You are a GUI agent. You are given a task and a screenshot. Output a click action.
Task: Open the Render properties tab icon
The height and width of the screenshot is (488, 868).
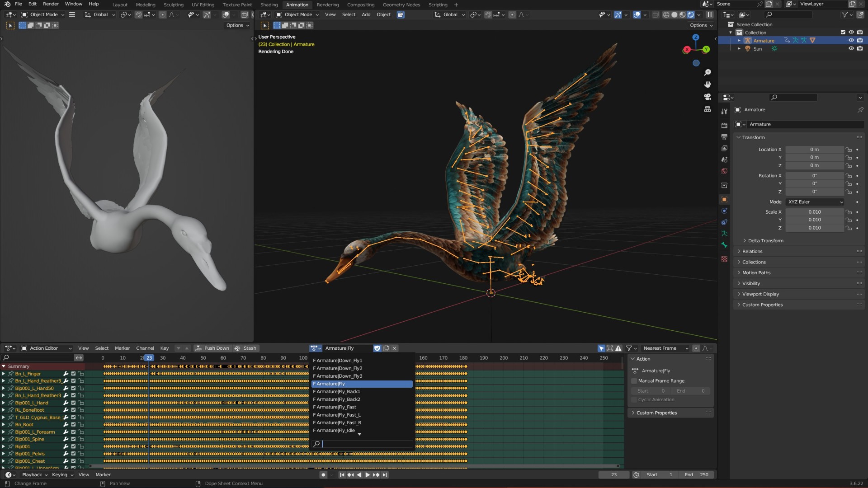[x=724, y=125]
